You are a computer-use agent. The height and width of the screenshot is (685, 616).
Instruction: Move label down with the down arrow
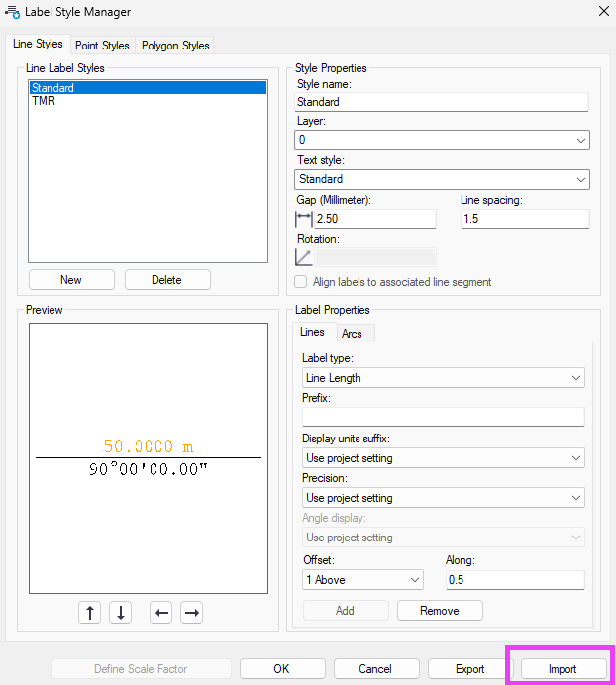tap(121, 612)
